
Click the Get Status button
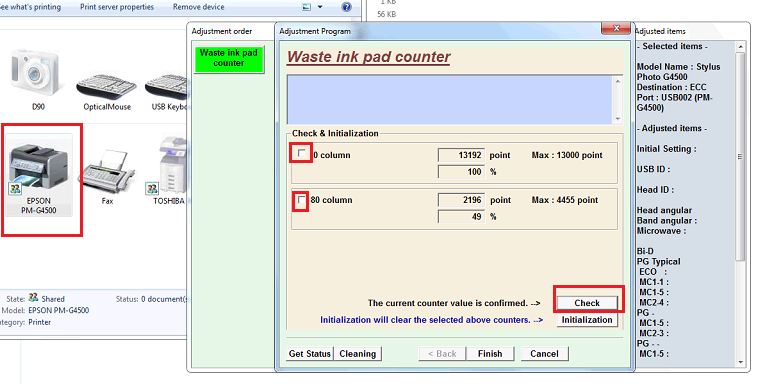(x=310, y=354)
